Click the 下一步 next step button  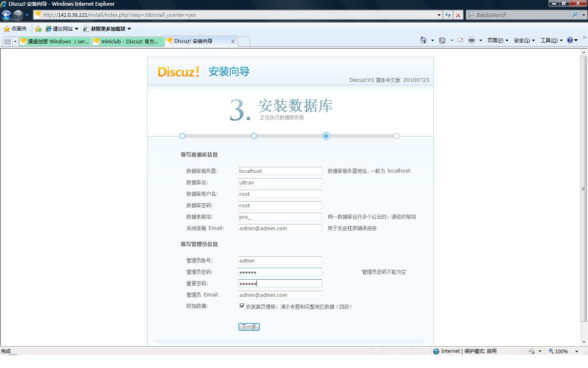pyautogui.click(x=249, y=327)
